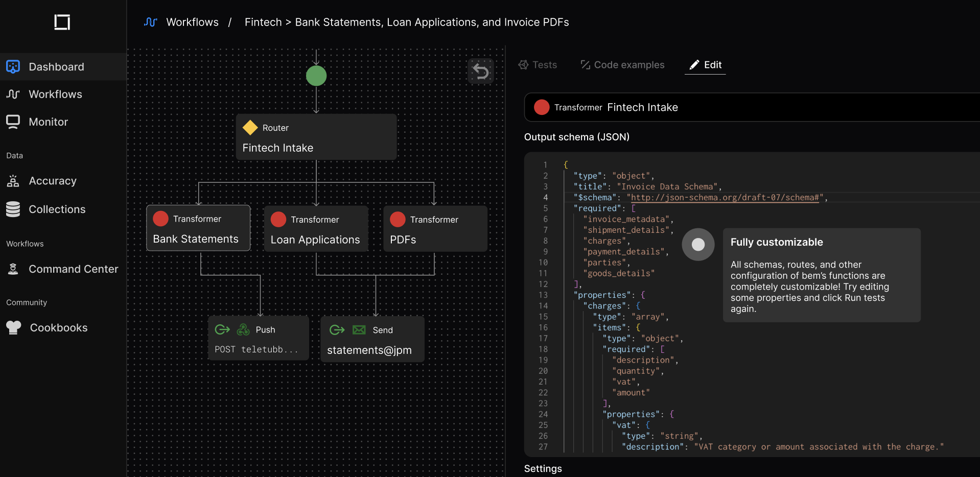Click the webhook icon on Push node
This screenshot has width=980, height=477.
[x=243, y=329]
